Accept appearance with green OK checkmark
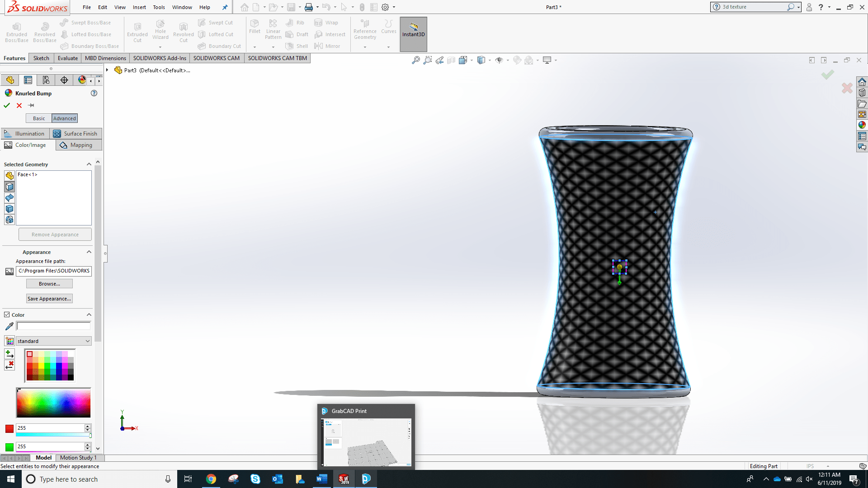Viewport: 868px width, 488px height. 7,105
